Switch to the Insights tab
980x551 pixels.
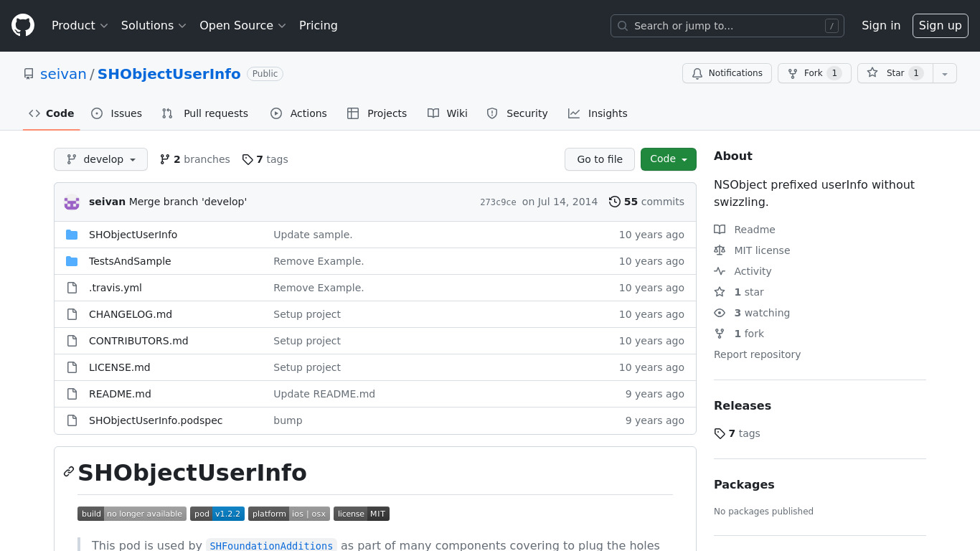pyautogui.click(x=598, y=113)
